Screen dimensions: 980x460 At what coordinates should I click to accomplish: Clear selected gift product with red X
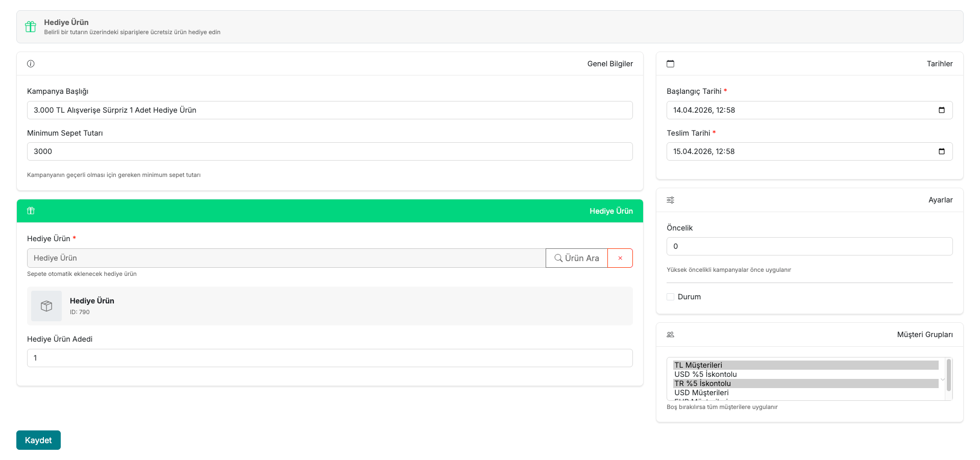tap(620, 258)
